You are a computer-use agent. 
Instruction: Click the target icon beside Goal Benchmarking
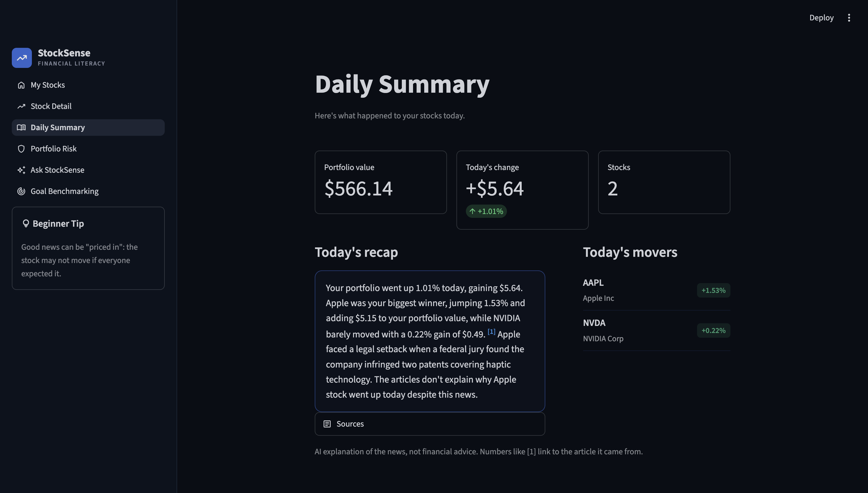(x=21, y=191)
